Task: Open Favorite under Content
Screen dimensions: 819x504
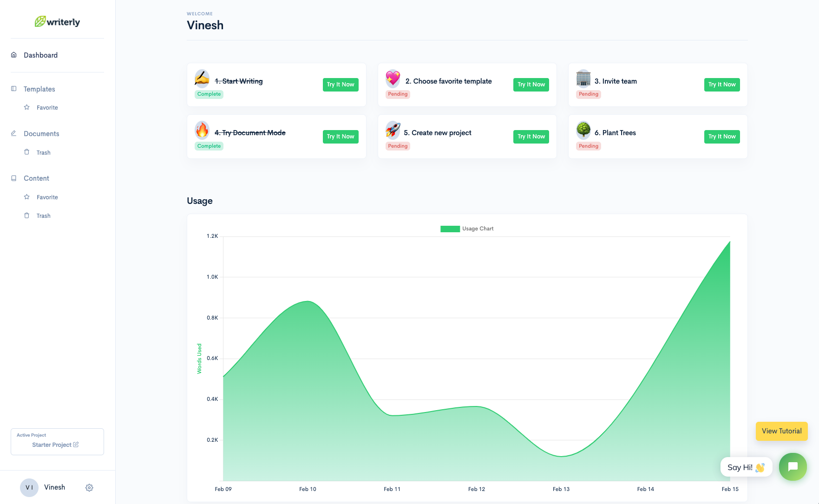Action: 47,197
